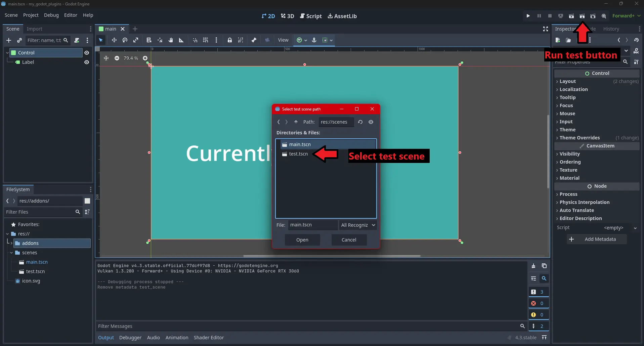
Task: Stop the running project
Action: click(x=550, y=16)
